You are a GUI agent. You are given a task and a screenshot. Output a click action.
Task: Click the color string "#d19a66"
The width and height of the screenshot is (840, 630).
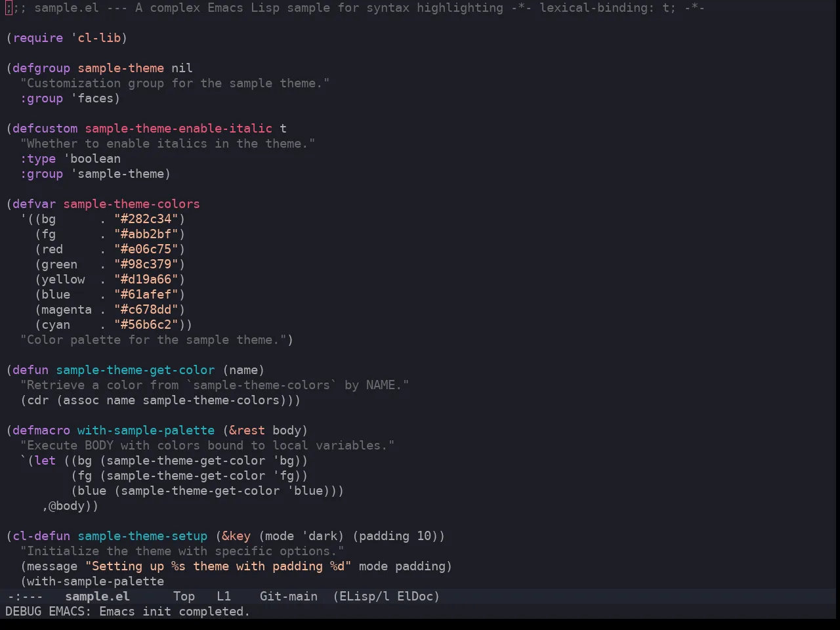146,280
